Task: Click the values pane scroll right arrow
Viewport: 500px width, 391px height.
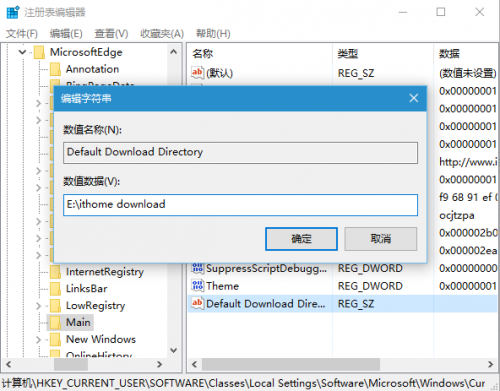Action: (x=491, y=364)
